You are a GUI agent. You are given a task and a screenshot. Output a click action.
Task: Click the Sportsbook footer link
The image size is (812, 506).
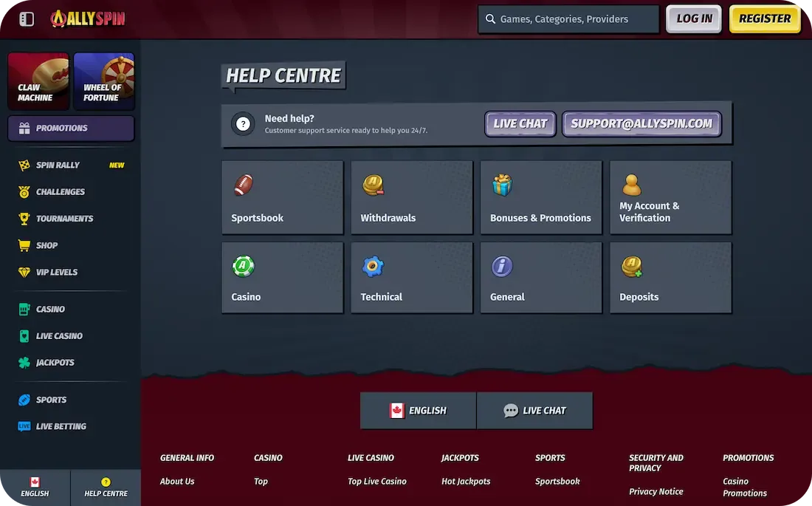(x=557, y=482)
